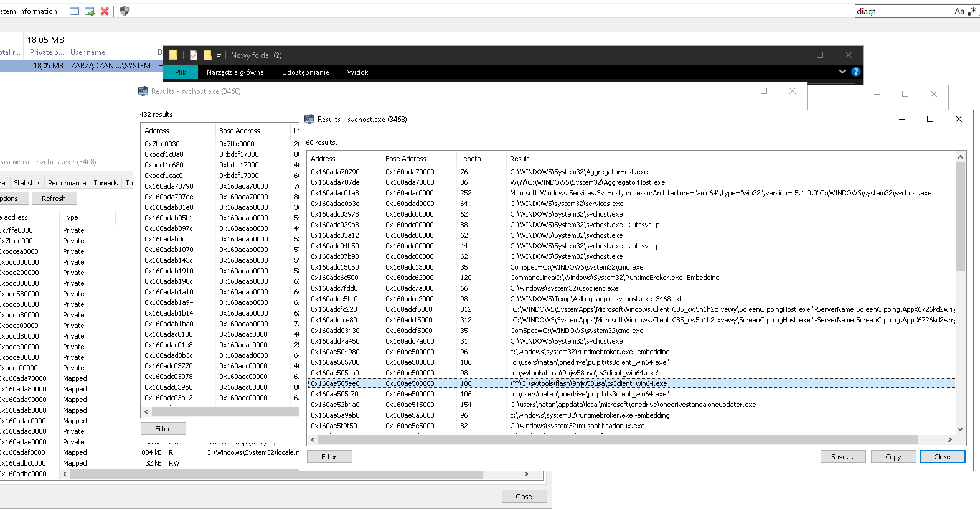980x511 pixels.
Task: Click the left scroll arrow in 432 results list
Action: pos(147,411)
